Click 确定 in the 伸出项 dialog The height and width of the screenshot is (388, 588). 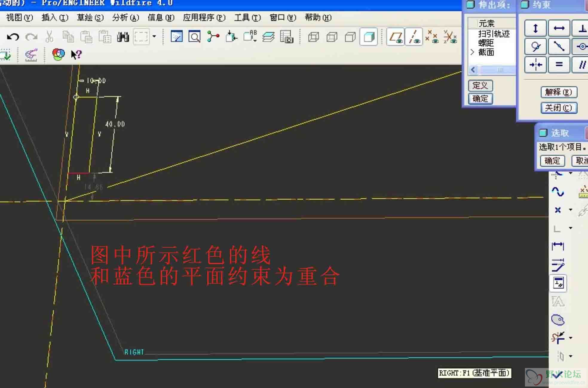[480, 99]
